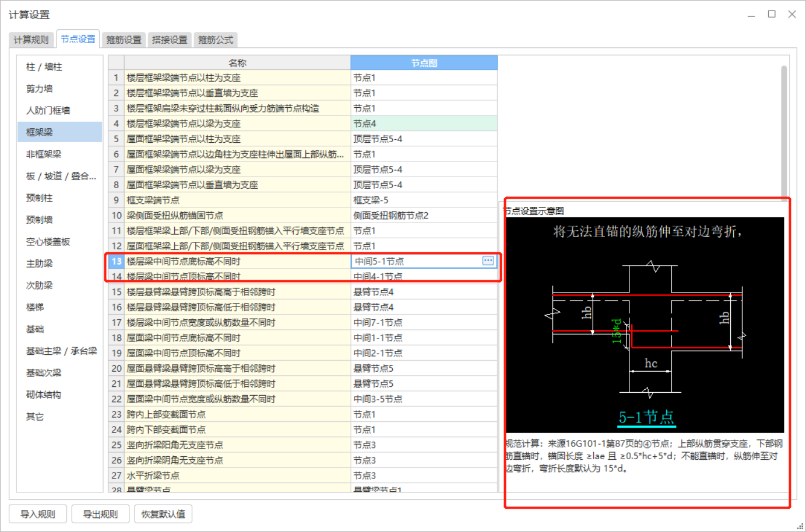Select row 24 跨内下部变截面节点
This screenshot has height=532, width=806.
(237, 429)
